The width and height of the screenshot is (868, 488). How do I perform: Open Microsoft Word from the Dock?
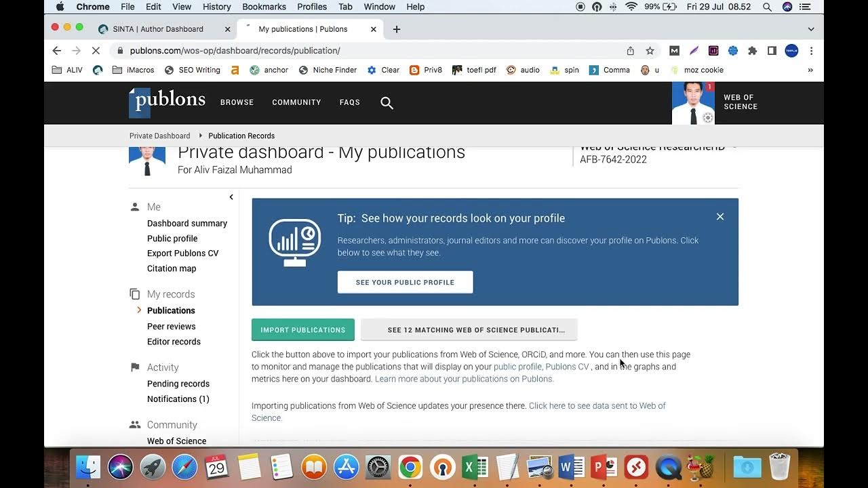coord(572,467)
